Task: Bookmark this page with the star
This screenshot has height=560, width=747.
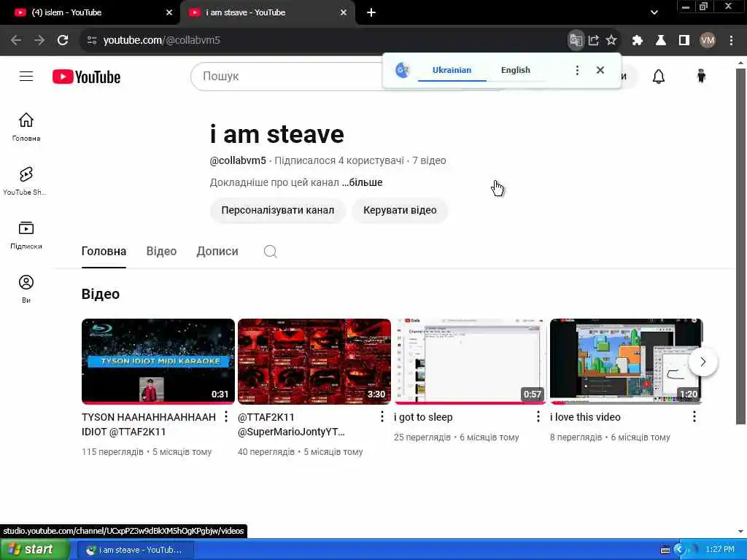Action: click(x=611, y=41)
